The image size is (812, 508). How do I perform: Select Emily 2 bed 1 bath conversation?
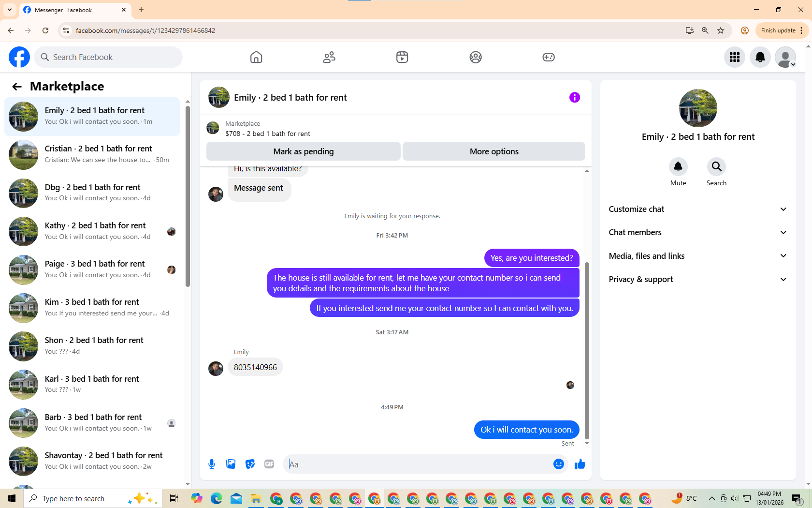(92, 116)
